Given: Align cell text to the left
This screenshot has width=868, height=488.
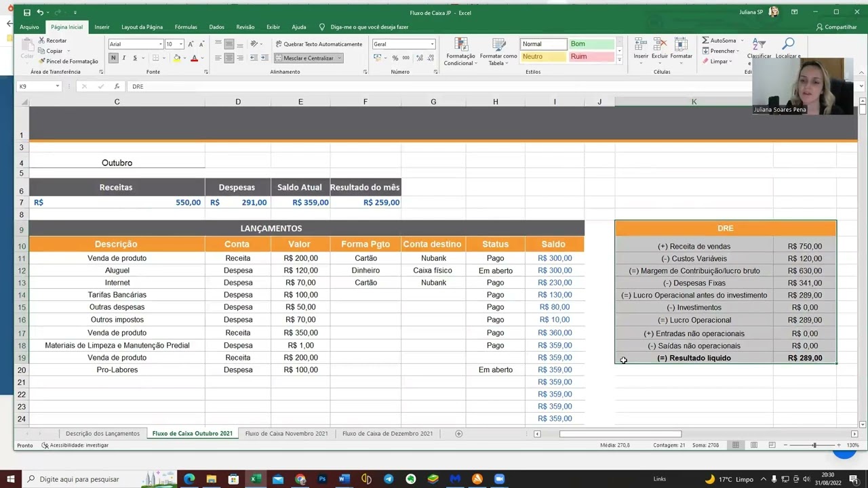Looking at the screenshot, I should [218, 58].
